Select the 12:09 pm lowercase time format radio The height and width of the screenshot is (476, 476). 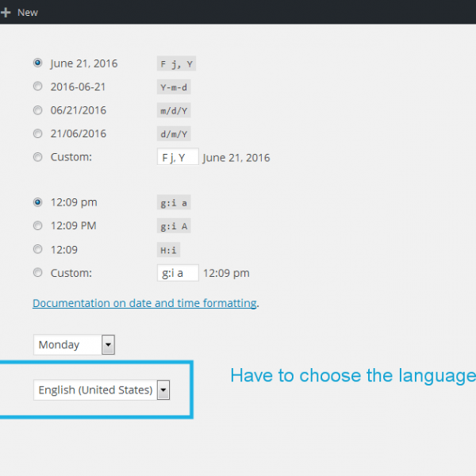[38, 202]
